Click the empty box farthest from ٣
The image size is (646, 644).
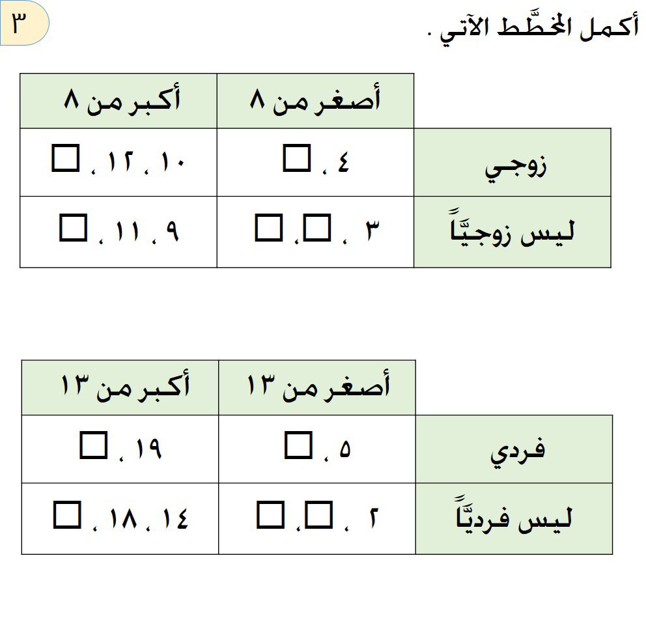pos(268,229)
